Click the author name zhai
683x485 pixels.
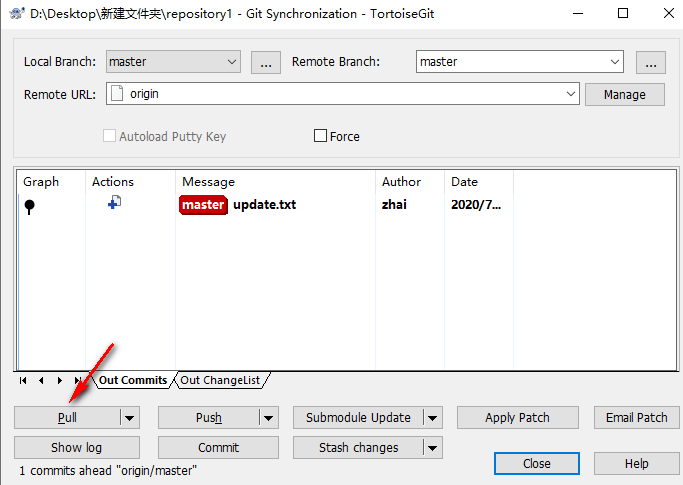coord(394,205)
